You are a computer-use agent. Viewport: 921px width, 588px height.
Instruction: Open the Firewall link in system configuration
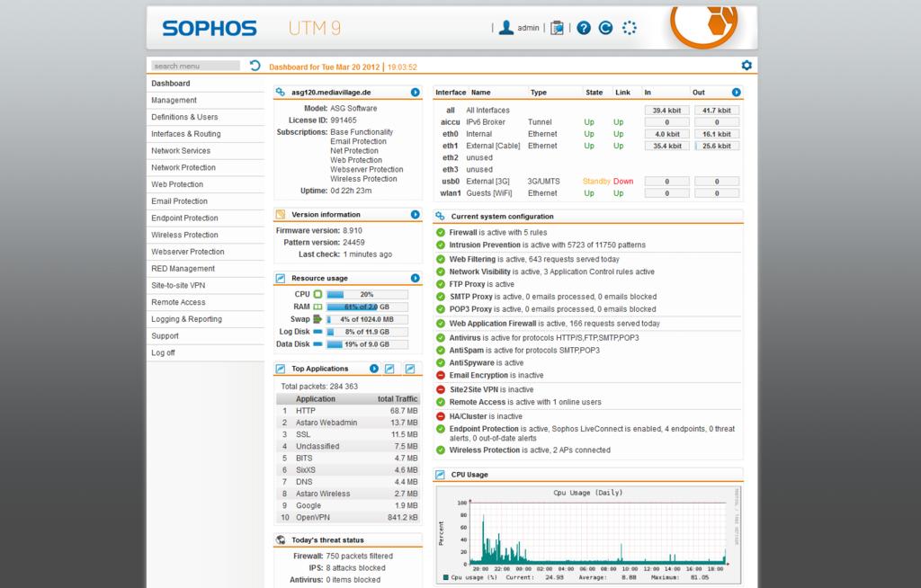tap(463, 232)
